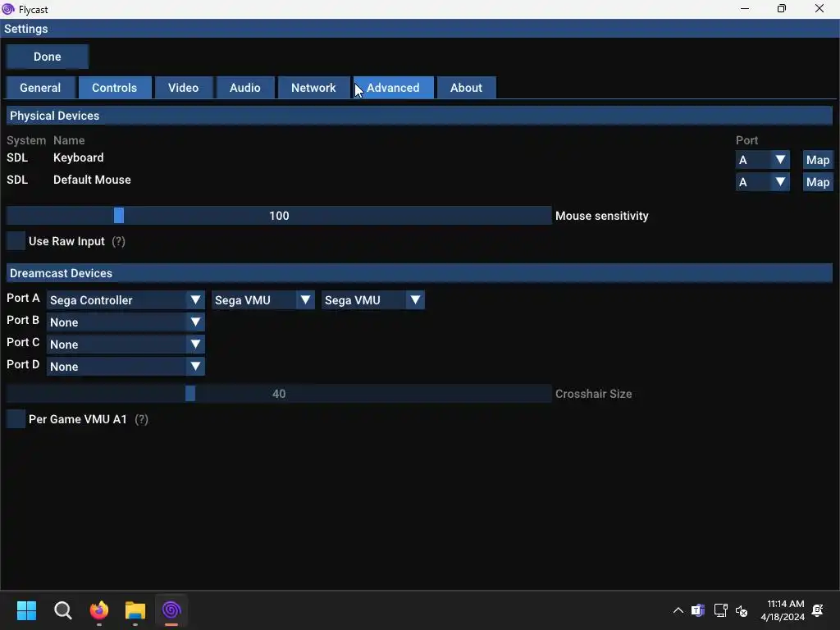The width and height of the screenshot is (840, 630).
Task: Click the Done button
Action: tap(47, 57)
